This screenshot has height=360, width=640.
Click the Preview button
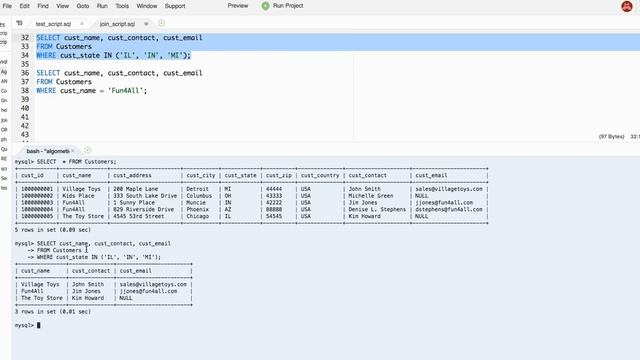[x=238, y=6]
